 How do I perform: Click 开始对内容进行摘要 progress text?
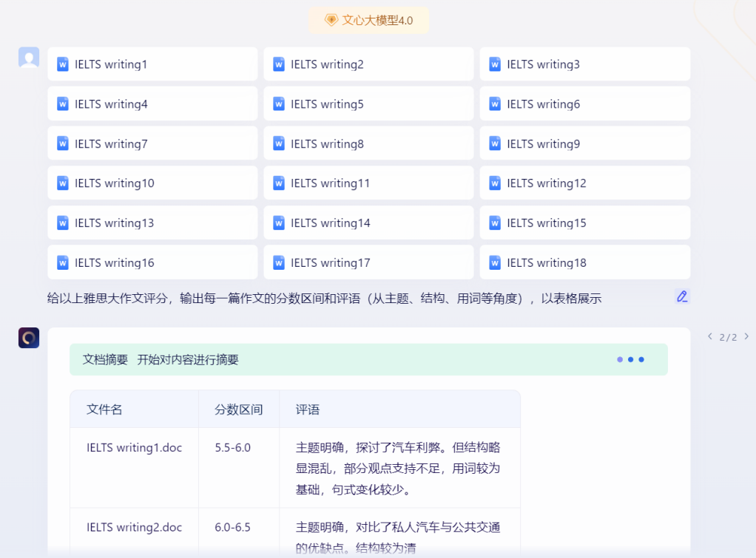(x=188, y=359)
